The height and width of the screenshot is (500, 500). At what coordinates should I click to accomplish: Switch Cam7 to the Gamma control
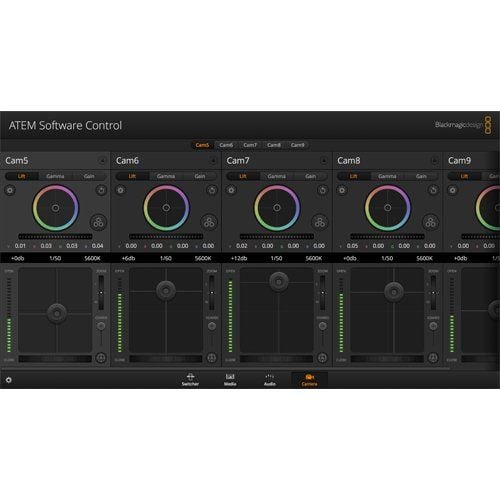tap(277, 176)
